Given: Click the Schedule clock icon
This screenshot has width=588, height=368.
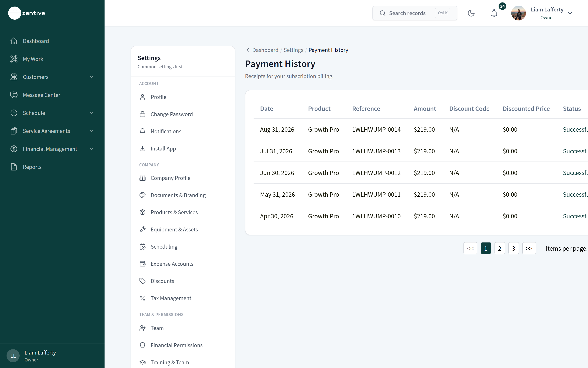Looking at the screenshot, I should (x=14, y=113).
